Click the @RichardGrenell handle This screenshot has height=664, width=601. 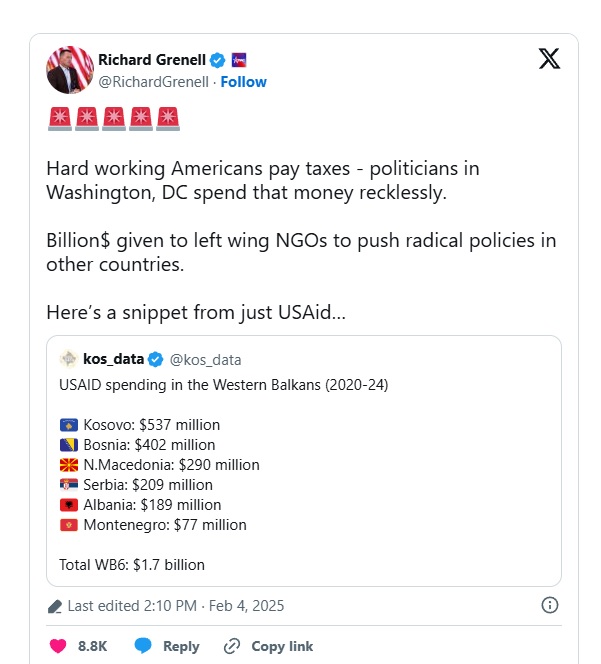[x=153, y=82]
